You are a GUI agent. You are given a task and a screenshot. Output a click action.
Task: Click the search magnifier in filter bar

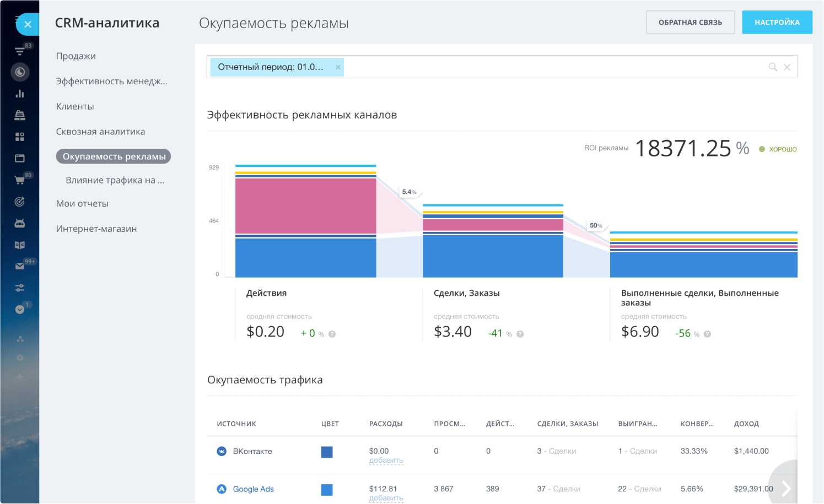point(773,67)
